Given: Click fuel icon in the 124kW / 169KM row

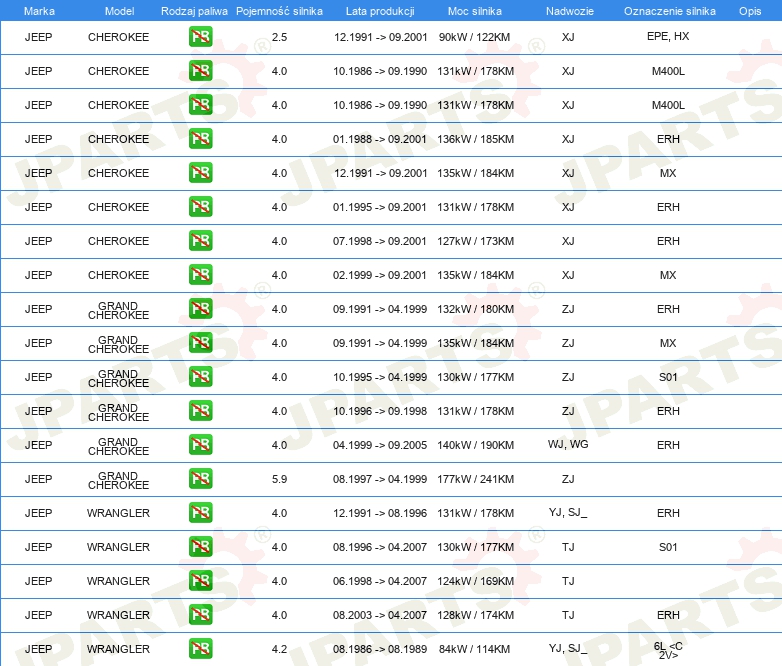Looking at the screenshot, I should point(200,581).
